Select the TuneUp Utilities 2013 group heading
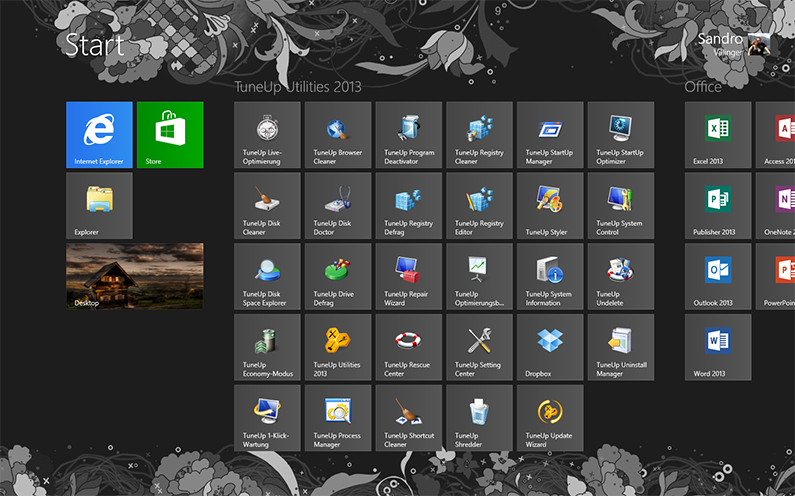Screen dimensions: 795x496 pos(298,87)
